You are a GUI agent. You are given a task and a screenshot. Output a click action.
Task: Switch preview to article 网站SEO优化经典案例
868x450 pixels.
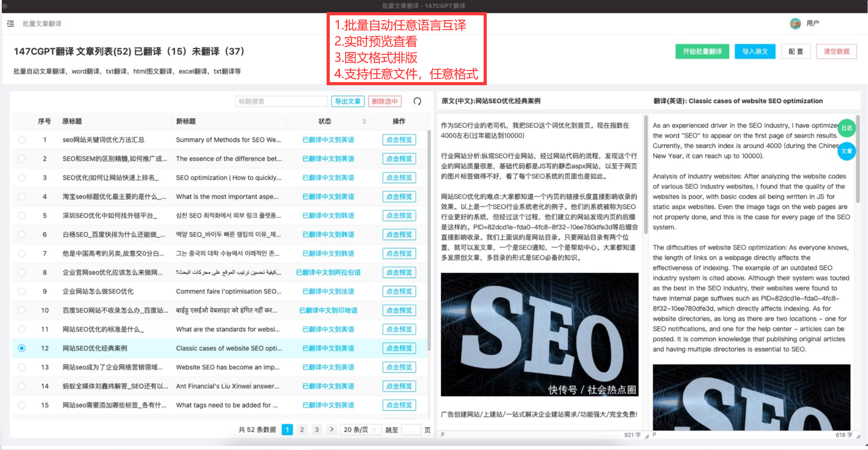click(x=95, y=348)
